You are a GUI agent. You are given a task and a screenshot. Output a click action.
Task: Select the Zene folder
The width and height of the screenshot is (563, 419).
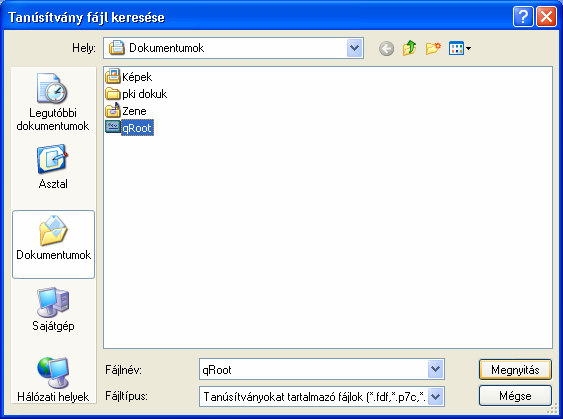point(126,111)
